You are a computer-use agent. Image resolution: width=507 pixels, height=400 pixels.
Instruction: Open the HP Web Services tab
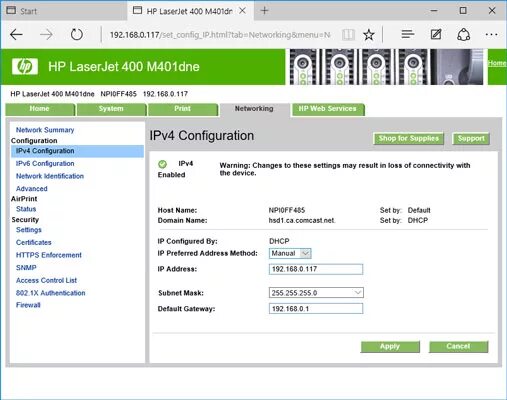(x=328, y=109)
